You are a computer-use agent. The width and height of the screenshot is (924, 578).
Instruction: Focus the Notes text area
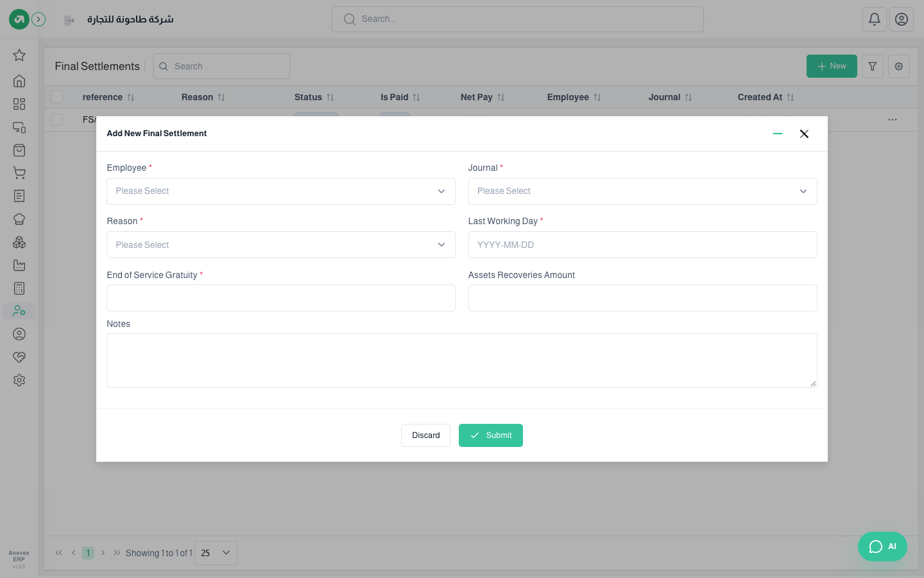(x=461, y=360)
